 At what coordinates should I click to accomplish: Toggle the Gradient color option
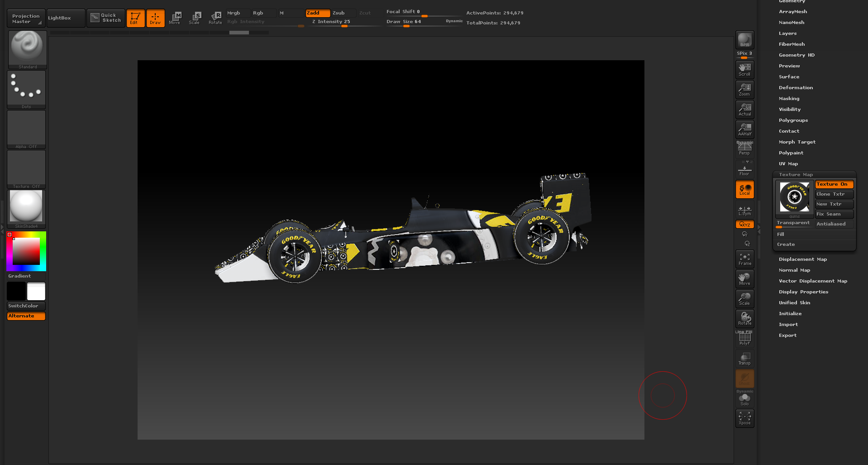tap(26, 276)
